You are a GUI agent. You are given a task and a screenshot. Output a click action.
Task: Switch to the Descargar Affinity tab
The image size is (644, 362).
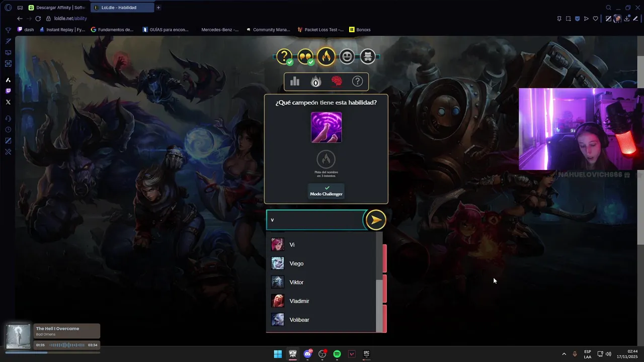tap(57, 8)
